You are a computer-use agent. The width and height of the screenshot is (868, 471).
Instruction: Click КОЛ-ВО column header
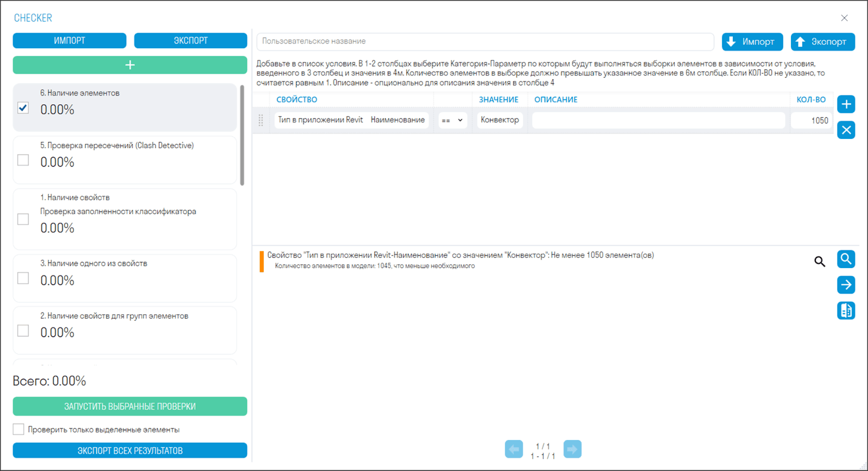[811, 100]
